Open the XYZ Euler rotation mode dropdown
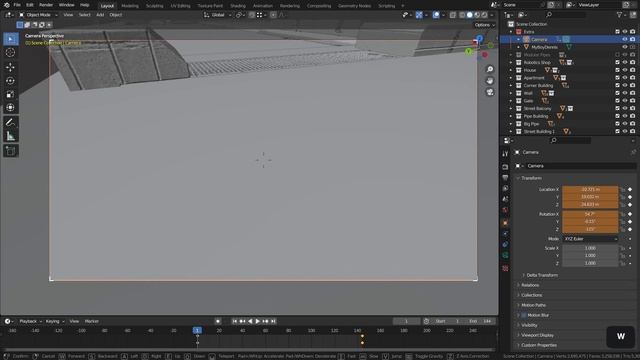The image size is (640, 360). (590, 239)
